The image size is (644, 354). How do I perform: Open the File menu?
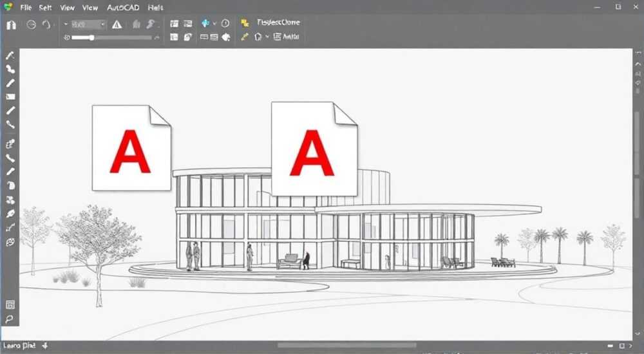click(26, 7)
